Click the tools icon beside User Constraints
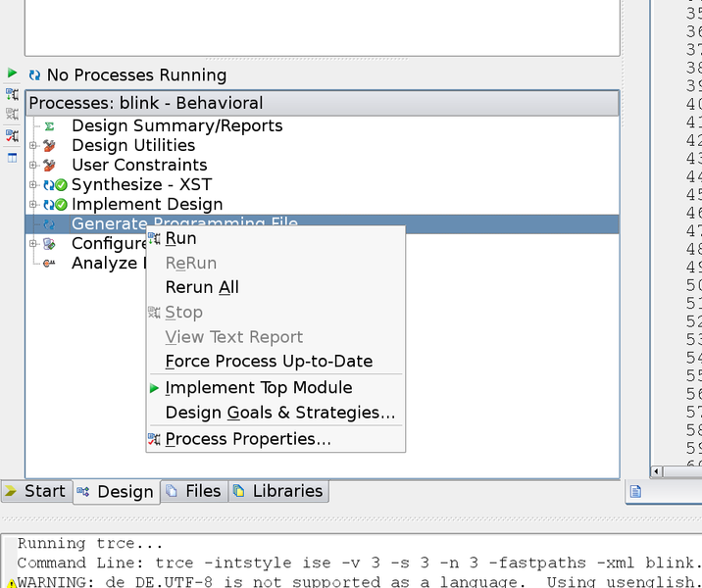This screenshot has width=702, height=588. pos(49,166)
